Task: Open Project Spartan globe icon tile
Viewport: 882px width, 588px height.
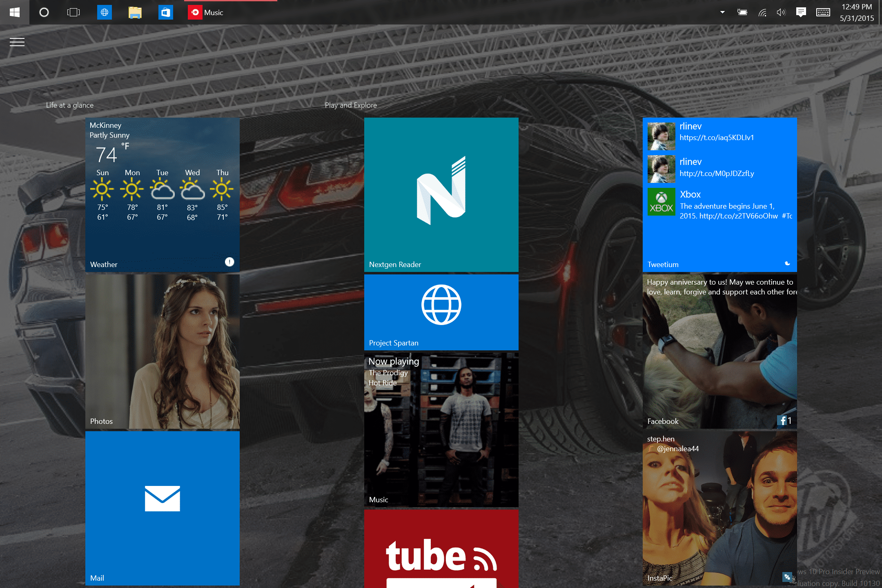Action: 441,312
